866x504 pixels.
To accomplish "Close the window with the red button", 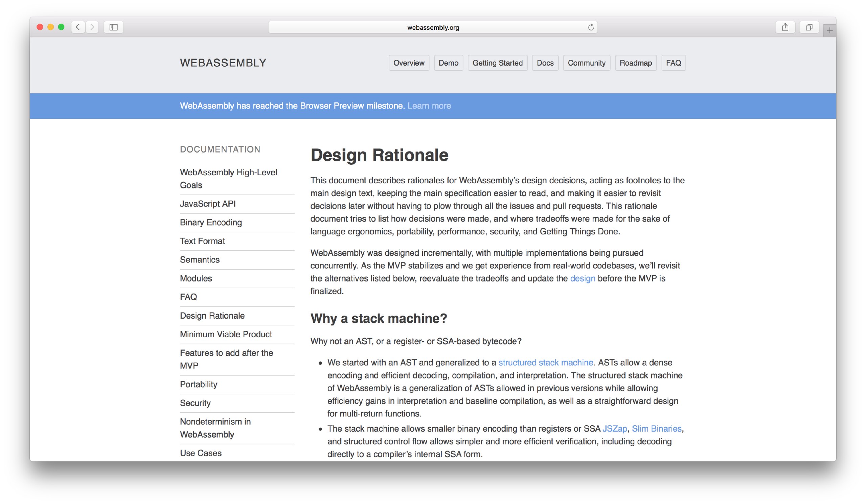I will 40,27.
